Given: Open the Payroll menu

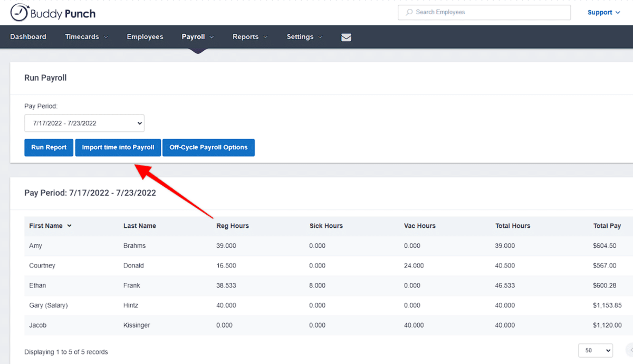Looking at the screenshot, I should 198,37.
